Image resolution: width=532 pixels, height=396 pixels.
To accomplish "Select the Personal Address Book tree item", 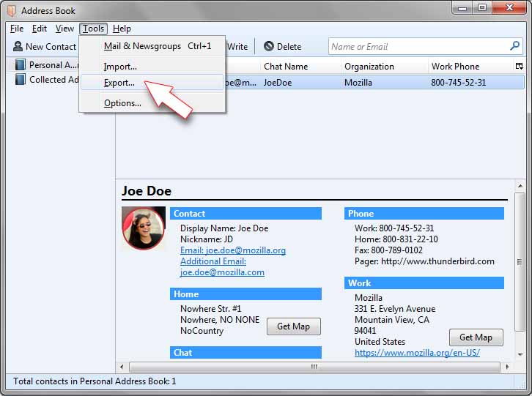I will 46,64.
